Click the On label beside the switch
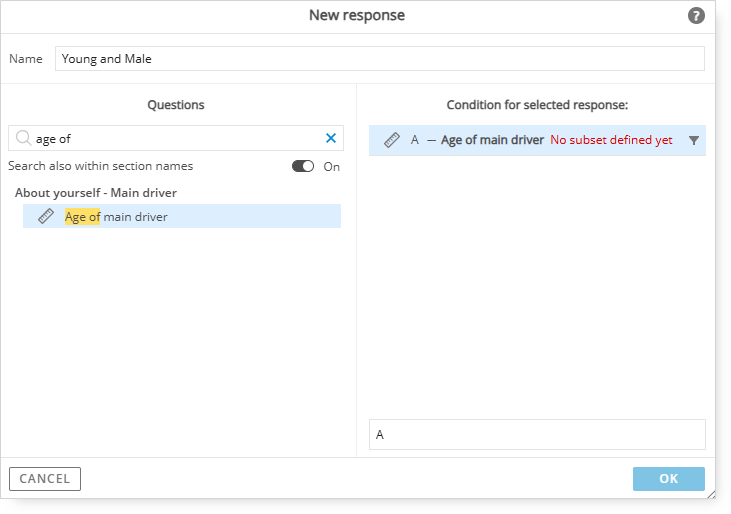The width and height of the screenshot is (731, 514). tap(331, 167)
